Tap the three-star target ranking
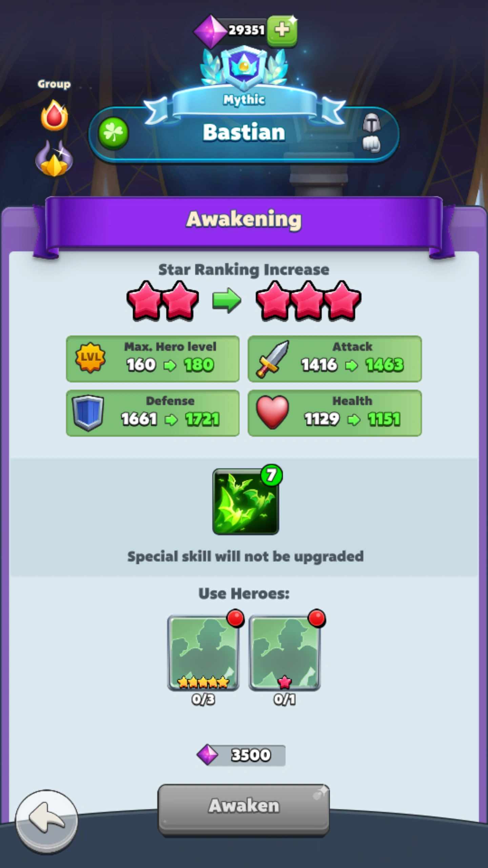 point(308,300)
